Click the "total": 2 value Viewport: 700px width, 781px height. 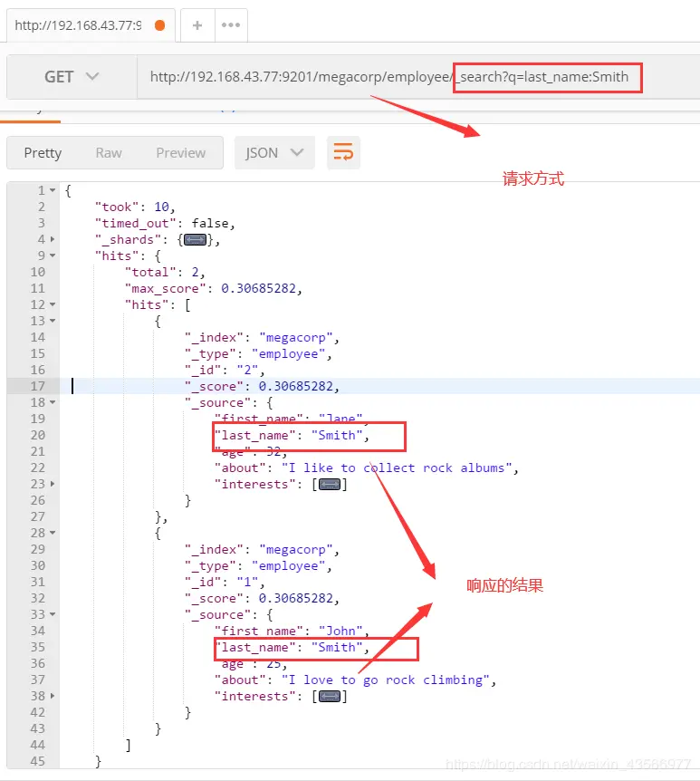tap(196, 272)
